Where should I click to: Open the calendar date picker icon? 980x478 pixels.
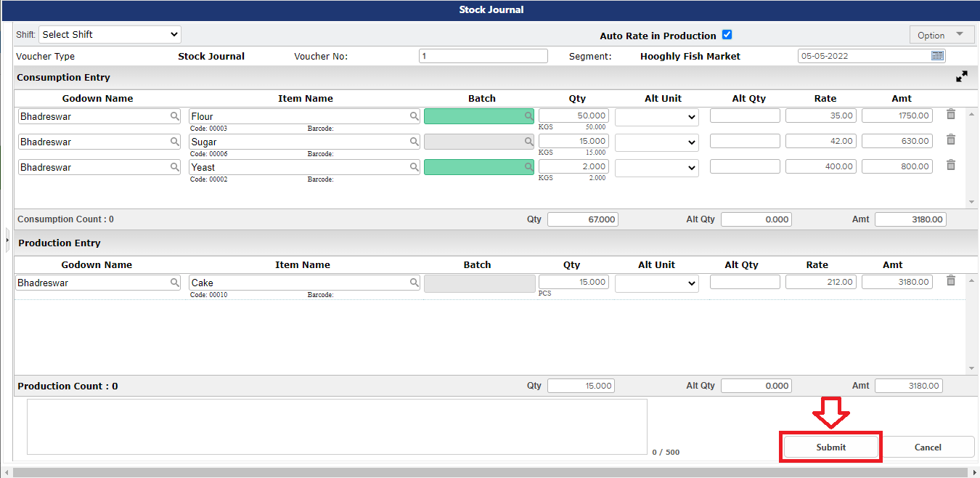(x=937, y=56)
